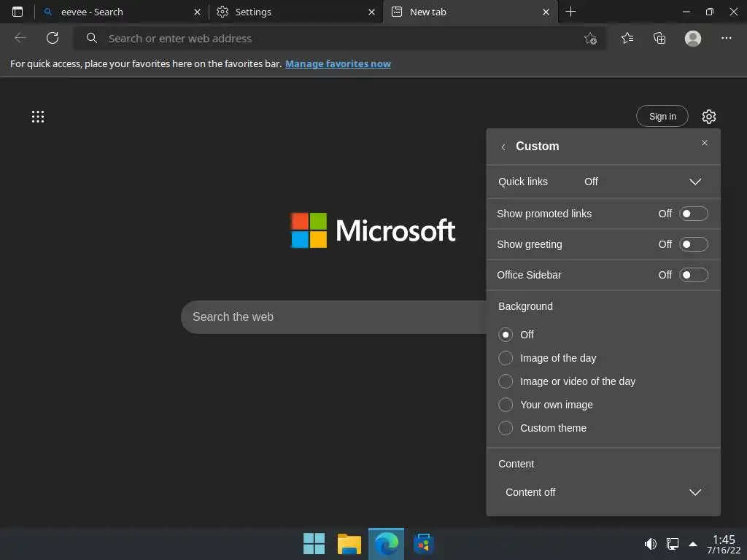Select Image or video of the day

coord(506,381)
